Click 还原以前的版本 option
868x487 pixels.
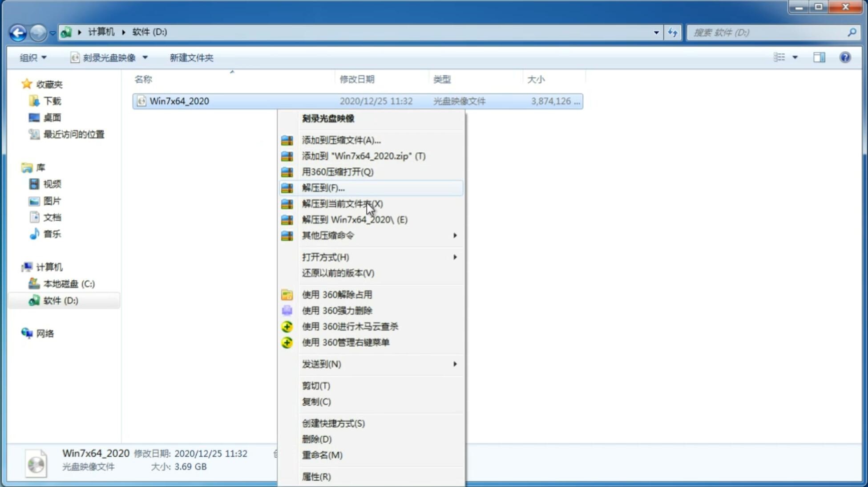tap(338, 273)
